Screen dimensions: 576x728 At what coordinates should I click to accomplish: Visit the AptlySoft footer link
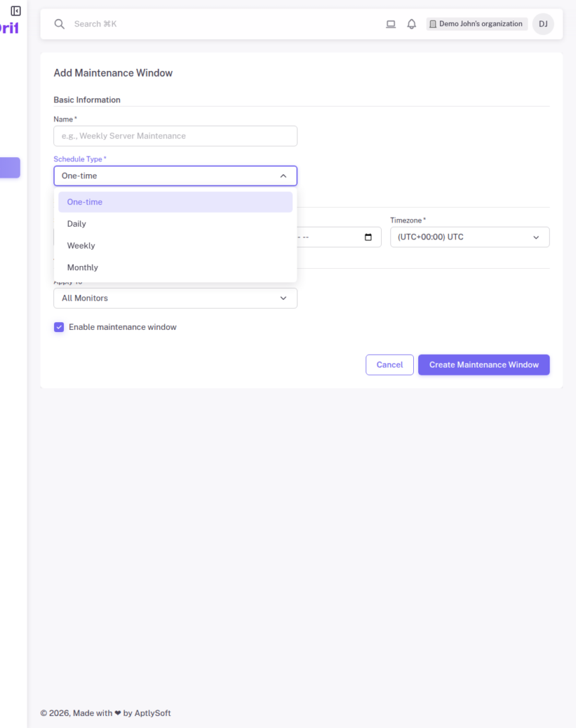pyautogui.click(x=152, y=712)
